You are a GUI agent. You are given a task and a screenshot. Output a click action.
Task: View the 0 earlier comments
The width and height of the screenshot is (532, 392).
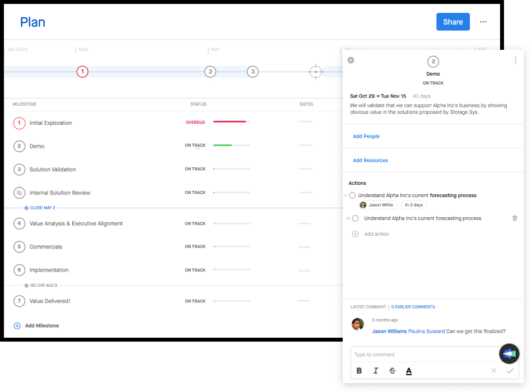tap(413, 306)
